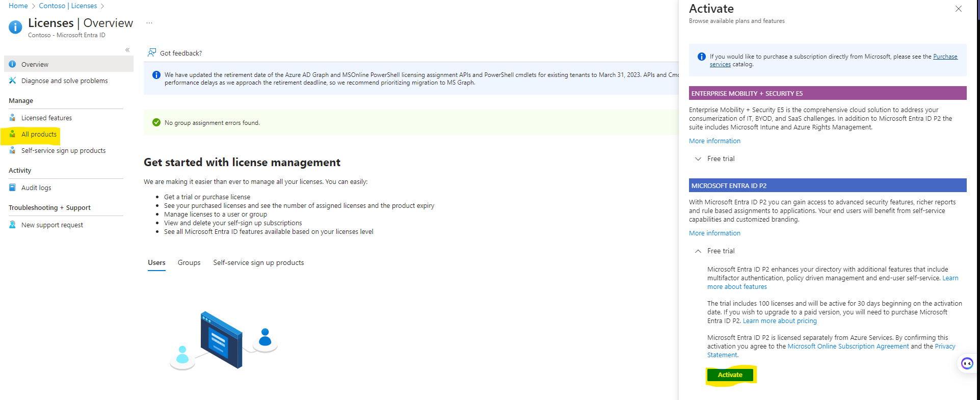
Task: Close the Activate panel
Action: 959,9
